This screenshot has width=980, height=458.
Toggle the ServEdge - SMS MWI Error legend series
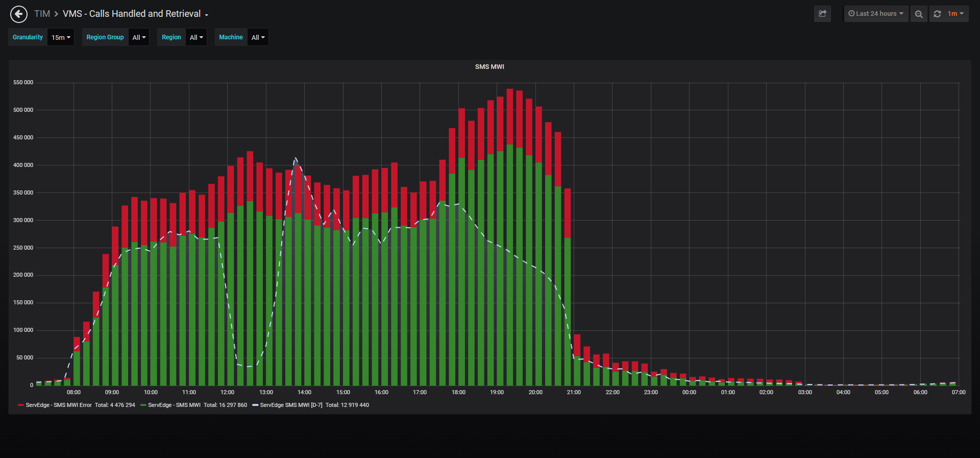coord(59,405)
